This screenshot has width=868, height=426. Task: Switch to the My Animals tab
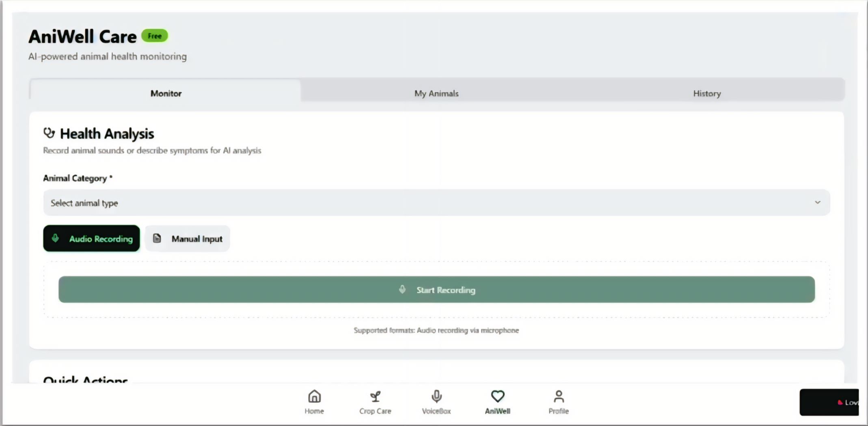436,93
